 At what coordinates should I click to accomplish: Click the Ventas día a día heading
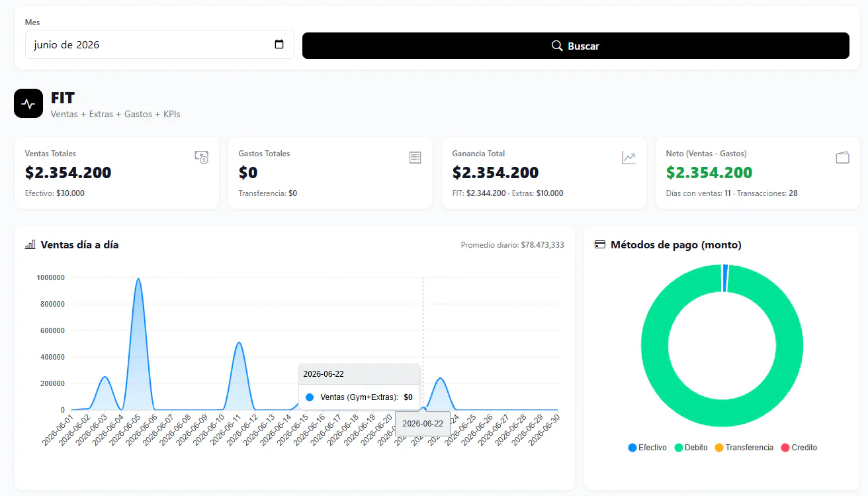click(x=80, y=245)
